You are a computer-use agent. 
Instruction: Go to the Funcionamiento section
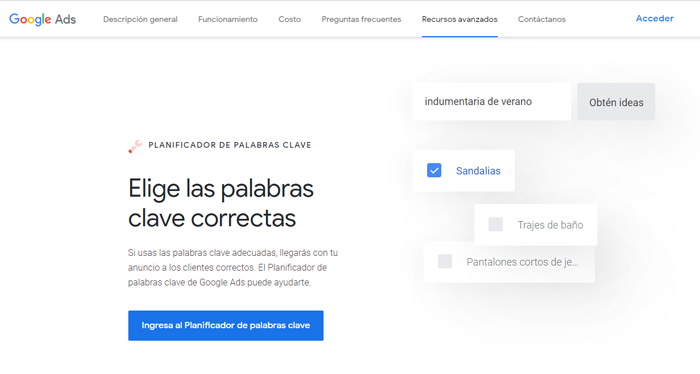(228, 19)
